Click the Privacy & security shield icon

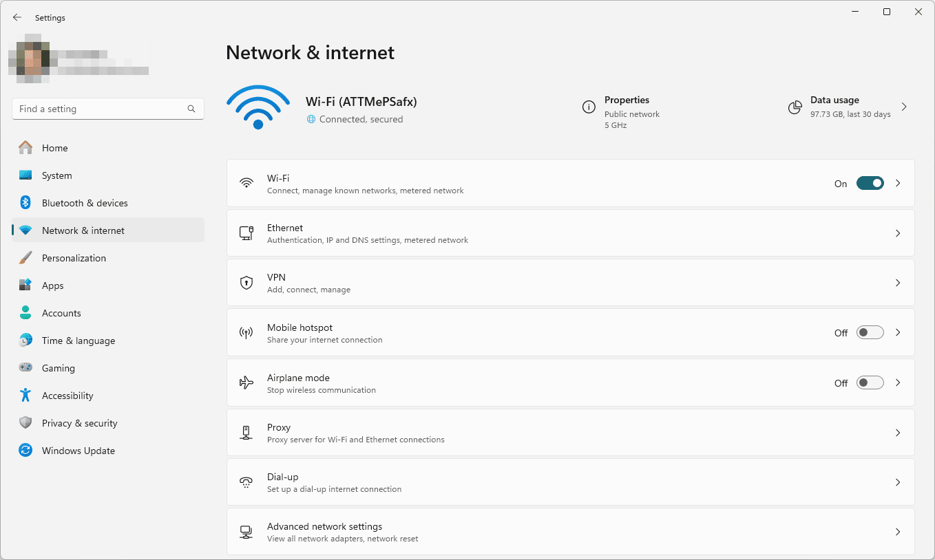pyautogui.click(x=25, y=423)
